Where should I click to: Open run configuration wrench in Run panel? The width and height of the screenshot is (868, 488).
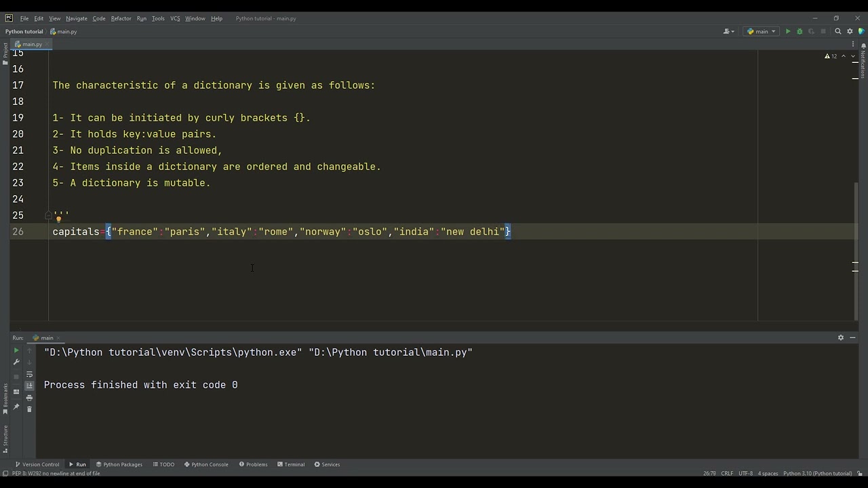[x=16, y=362]
